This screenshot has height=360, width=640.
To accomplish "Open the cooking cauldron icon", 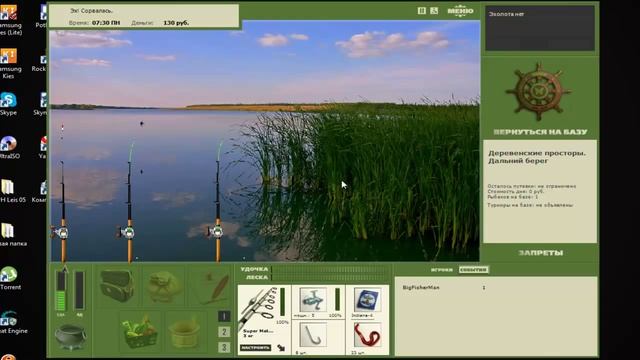I will coord(70,337).
